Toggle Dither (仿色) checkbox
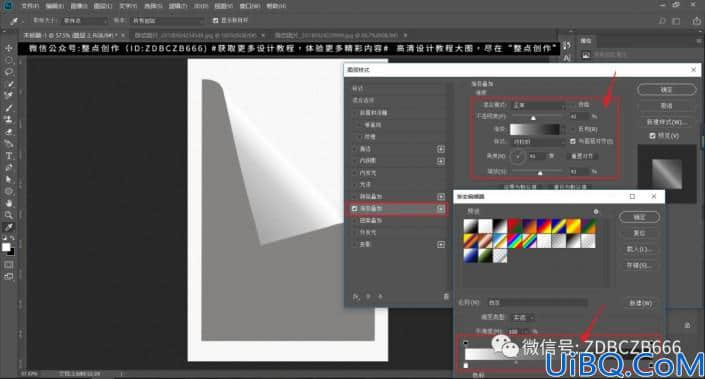 (572, 104)
